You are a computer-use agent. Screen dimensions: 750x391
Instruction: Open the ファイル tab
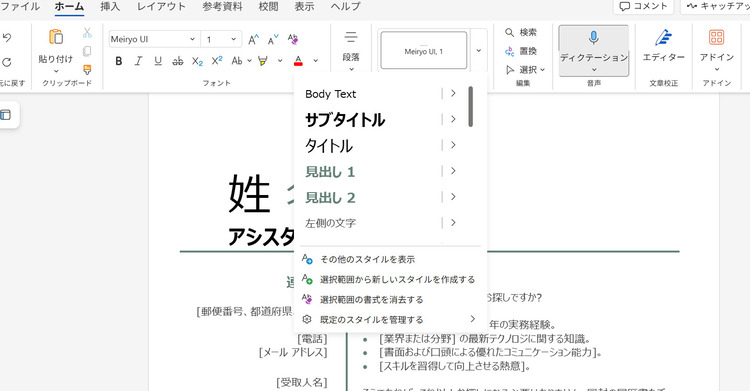click(x=20, y=6)
